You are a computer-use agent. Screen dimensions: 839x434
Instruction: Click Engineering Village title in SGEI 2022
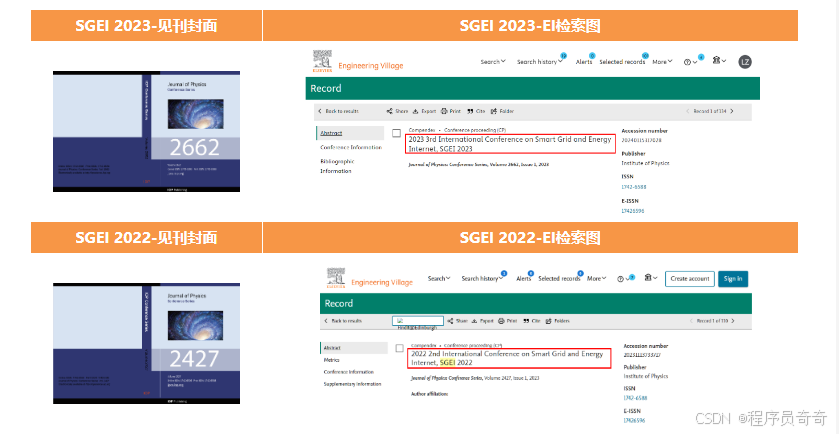[x=382, y=282]
